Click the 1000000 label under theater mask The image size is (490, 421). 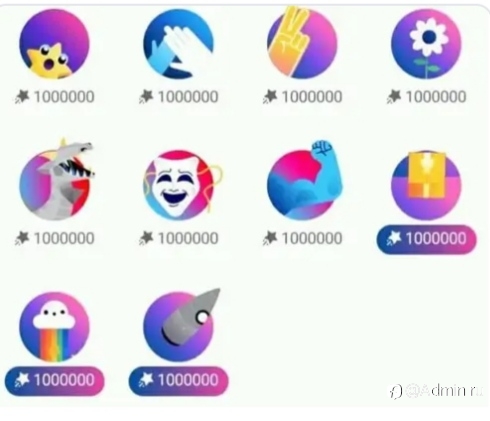(x=179, y=238)
